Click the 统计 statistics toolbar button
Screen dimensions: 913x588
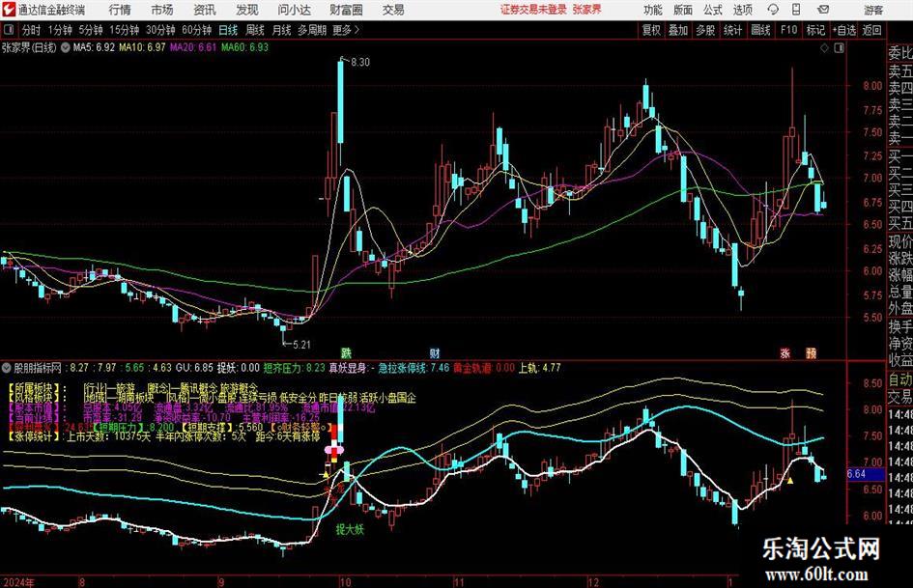pos(732,30)
